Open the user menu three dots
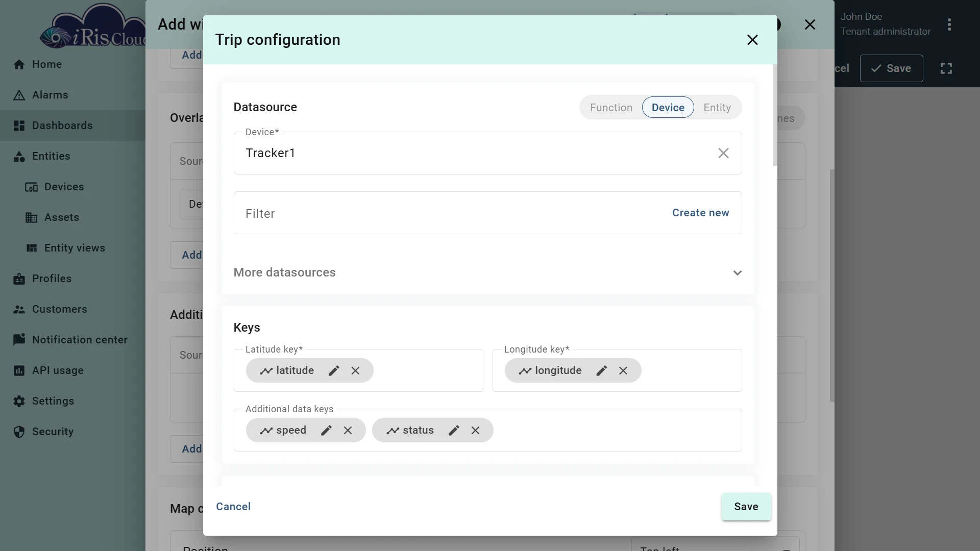980x551 pixels. click(949, 24)
